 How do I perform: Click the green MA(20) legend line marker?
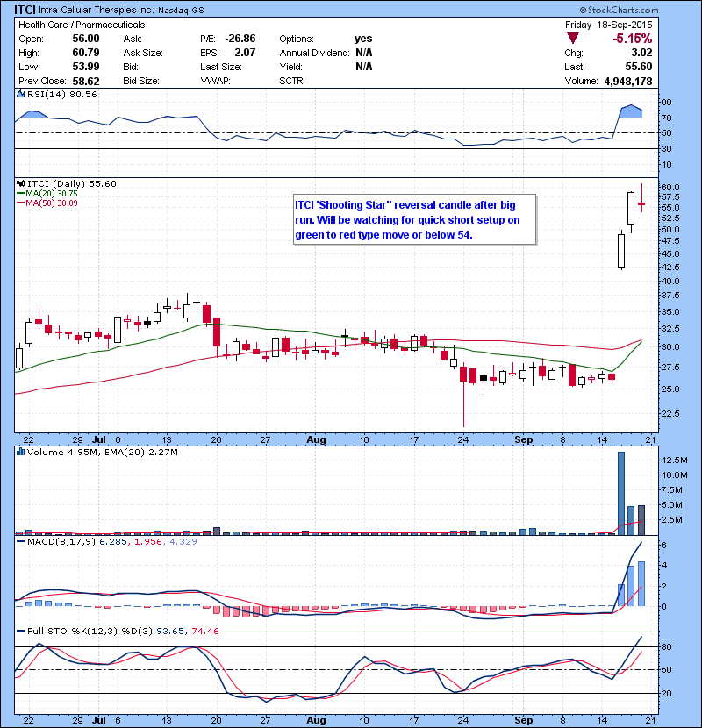[x=21, y=194]
